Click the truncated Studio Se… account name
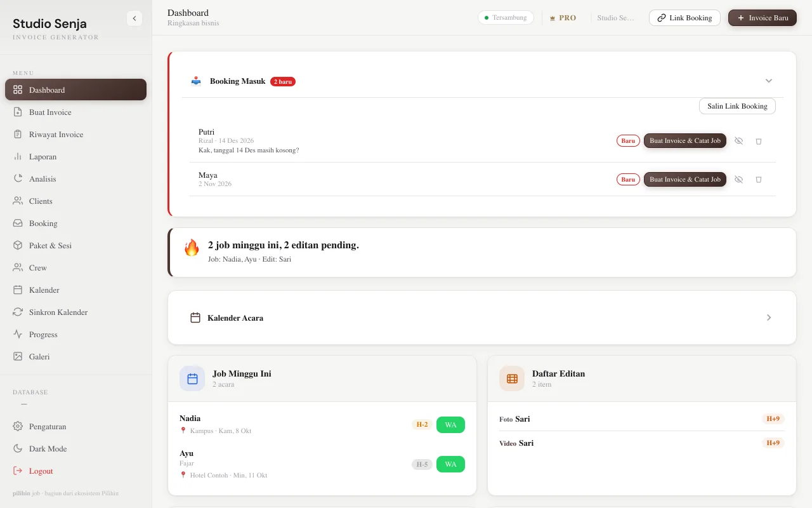812x508 pixels. 615,18
